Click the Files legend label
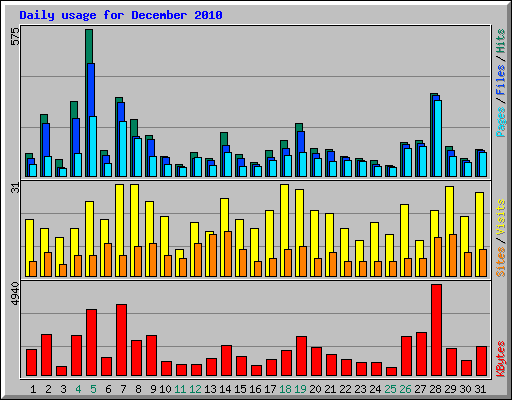The image size is (512, 400). point(500,79)
